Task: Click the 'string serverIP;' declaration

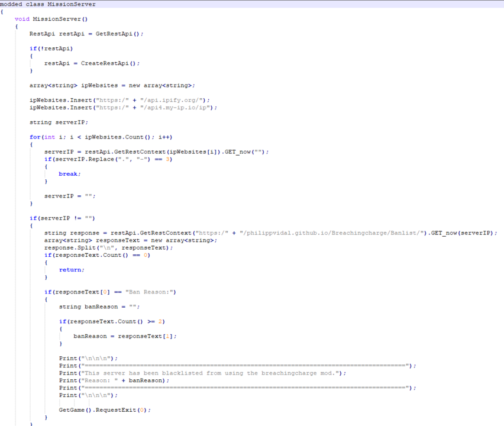Action: 59,122
